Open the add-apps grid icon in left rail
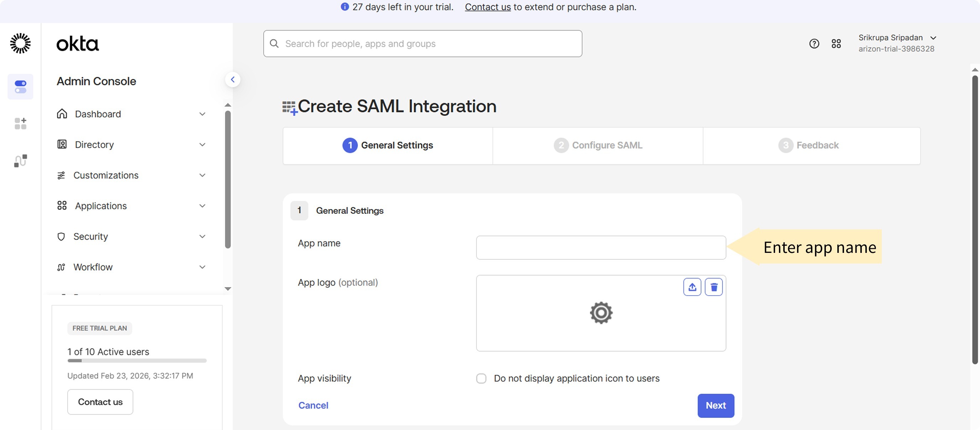980x430 pixels. click(x=20, y=123)
